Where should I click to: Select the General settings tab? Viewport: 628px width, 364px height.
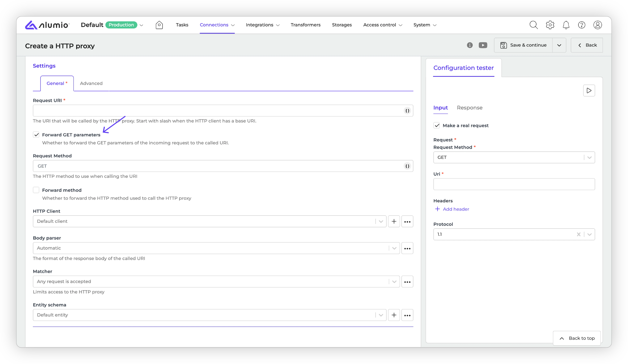click(57, 83)
